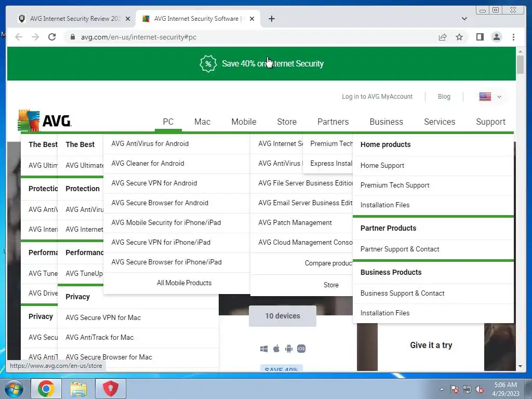This screenshot has height=399, width=532.
Task: Reload the page with the refresh icon
Action: [52, 37]
